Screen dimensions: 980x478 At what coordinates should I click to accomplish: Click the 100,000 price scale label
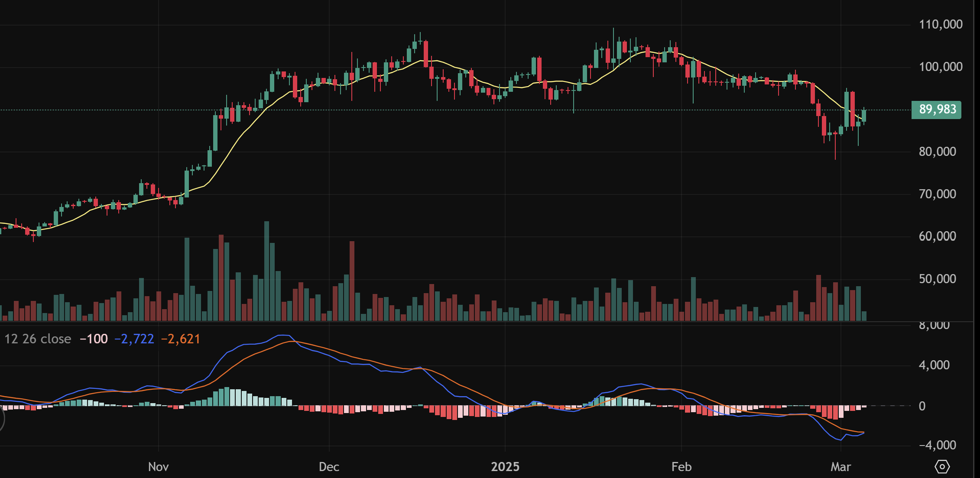pyautogui.click(x=941, y=67)
